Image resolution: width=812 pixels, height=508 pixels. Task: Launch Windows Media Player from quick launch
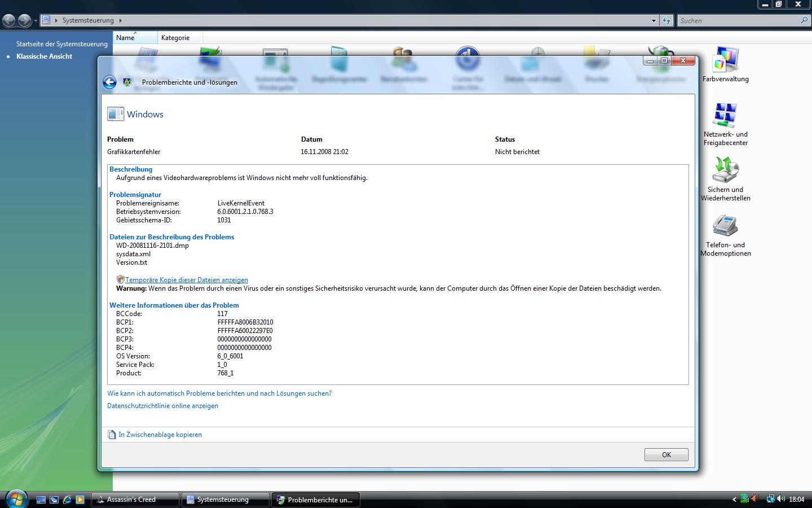[x=80, y=500]
